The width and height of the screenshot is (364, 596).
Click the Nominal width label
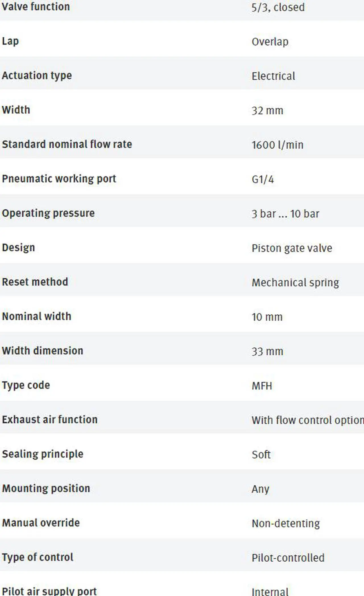[36, 316]
